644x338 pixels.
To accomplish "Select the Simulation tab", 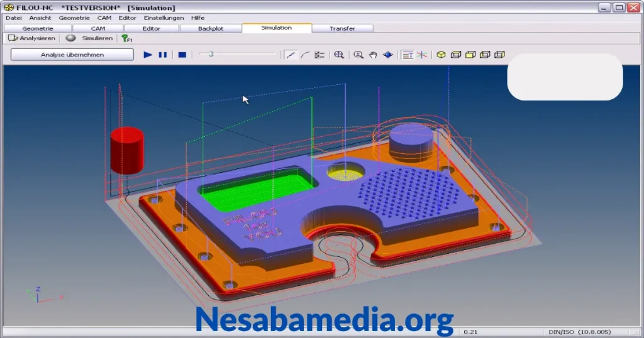I will [x=277, y=28].
